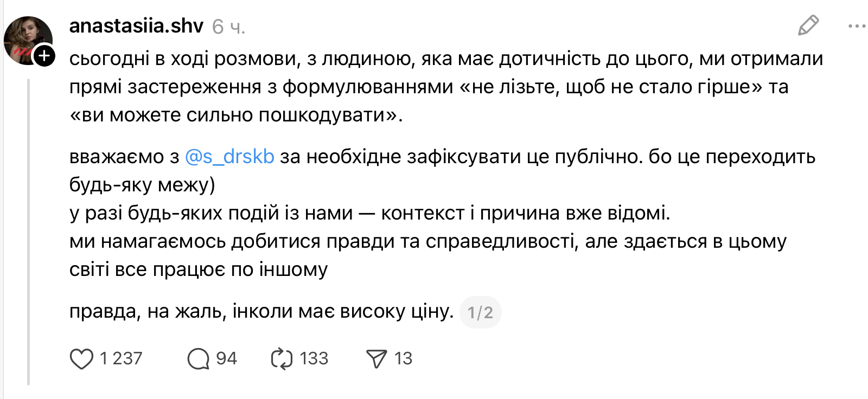Click the line "правда, на жаль, інколи"
The width and height of the screenshot is (868, 399).
point(260,312)
